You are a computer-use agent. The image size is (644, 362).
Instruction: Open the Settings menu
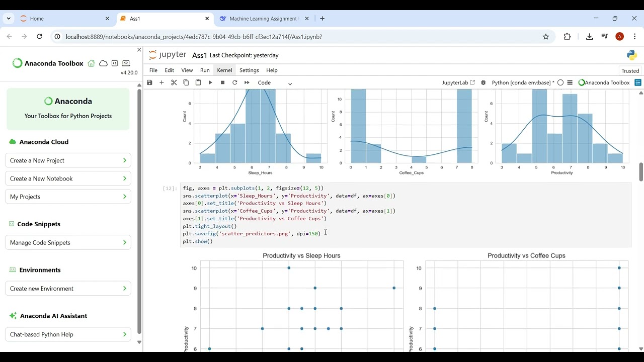(249, 70)
